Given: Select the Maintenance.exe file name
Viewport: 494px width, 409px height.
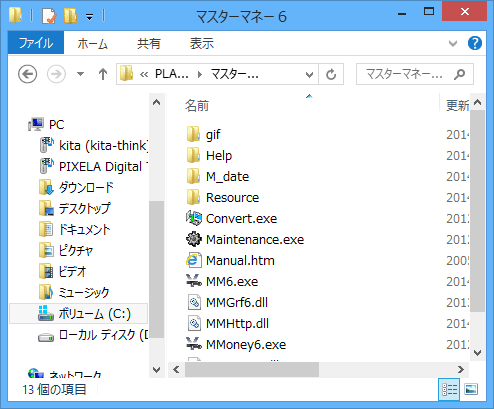Looking at the screenshot, I should pyautogui.click(x=255, y=240).
